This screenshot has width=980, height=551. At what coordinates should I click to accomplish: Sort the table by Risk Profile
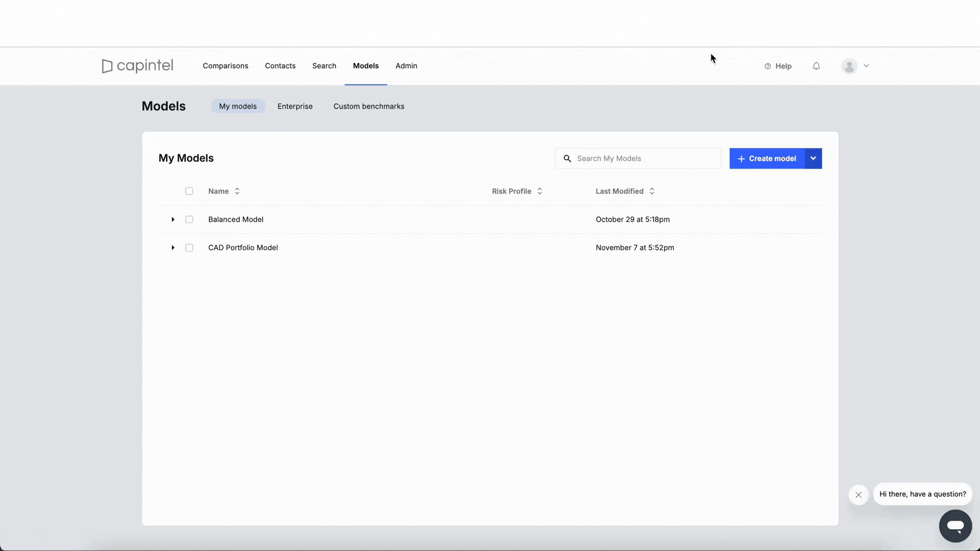click(x=540, y=191)
